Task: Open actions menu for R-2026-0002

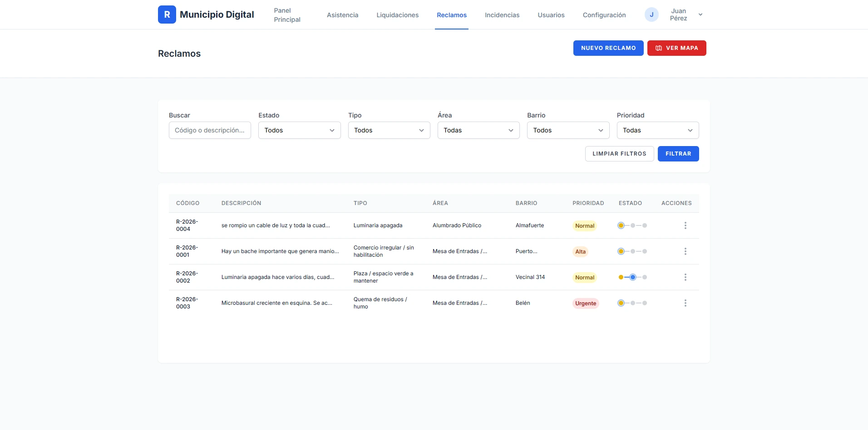Action: [686, 277]
